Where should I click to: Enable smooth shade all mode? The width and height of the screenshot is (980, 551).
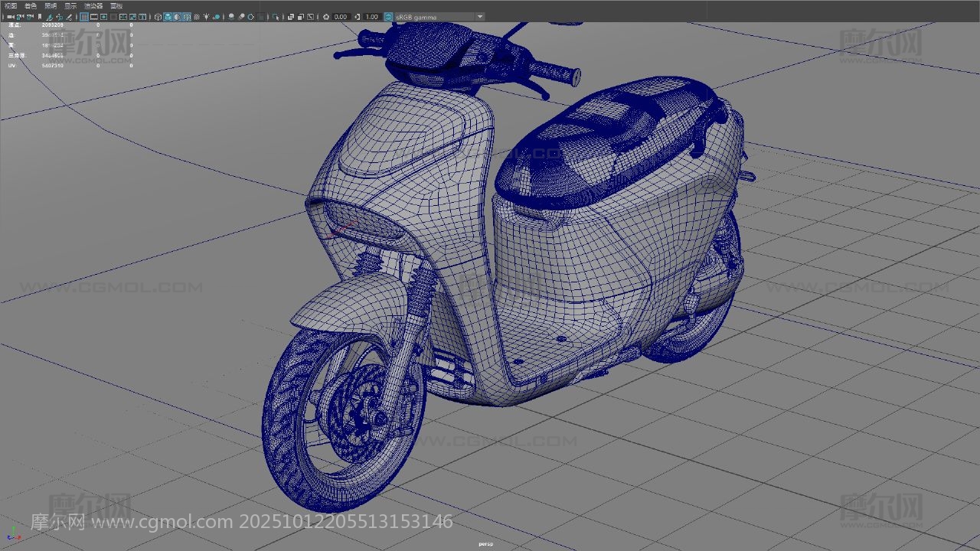click(168, 16)
